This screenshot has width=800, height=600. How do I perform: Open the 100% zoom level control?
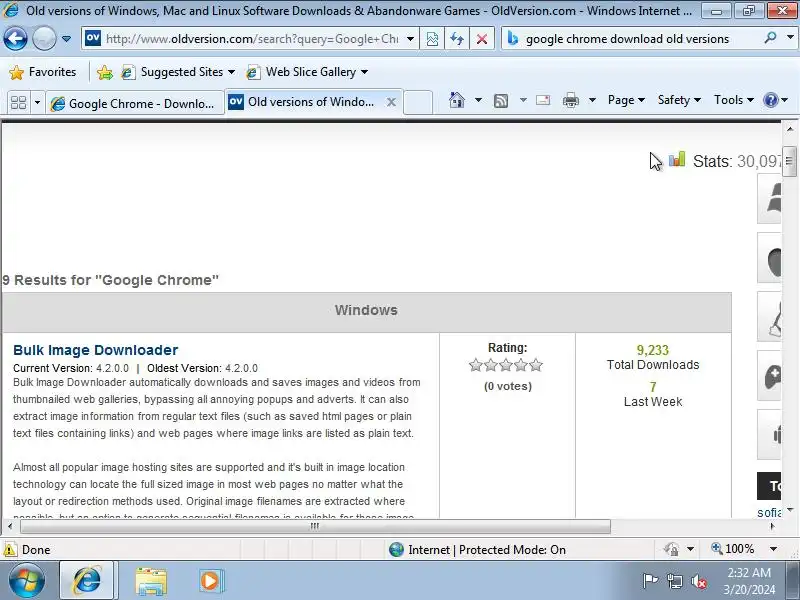tap(733, 549)
